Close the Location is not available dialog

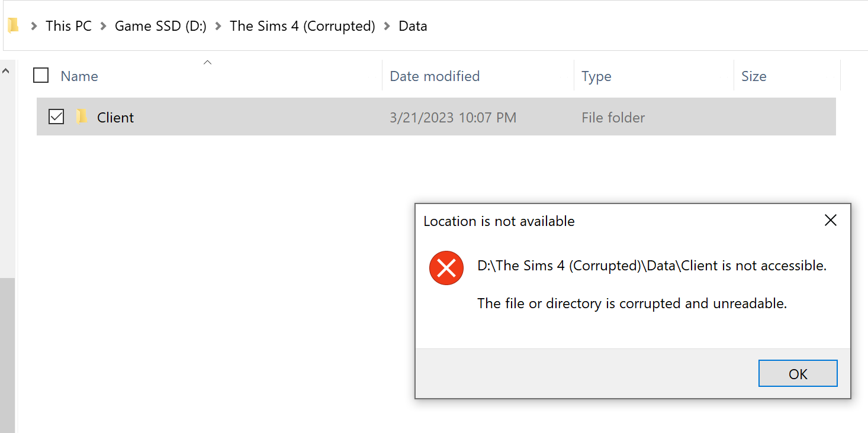[831, 221]
